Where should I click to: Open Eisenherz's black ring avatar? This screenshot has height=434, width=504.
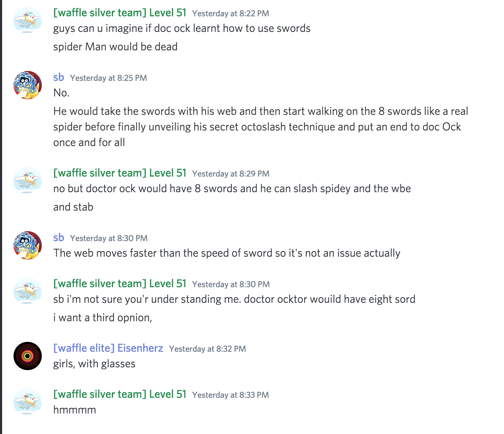[x=28, y=356]
